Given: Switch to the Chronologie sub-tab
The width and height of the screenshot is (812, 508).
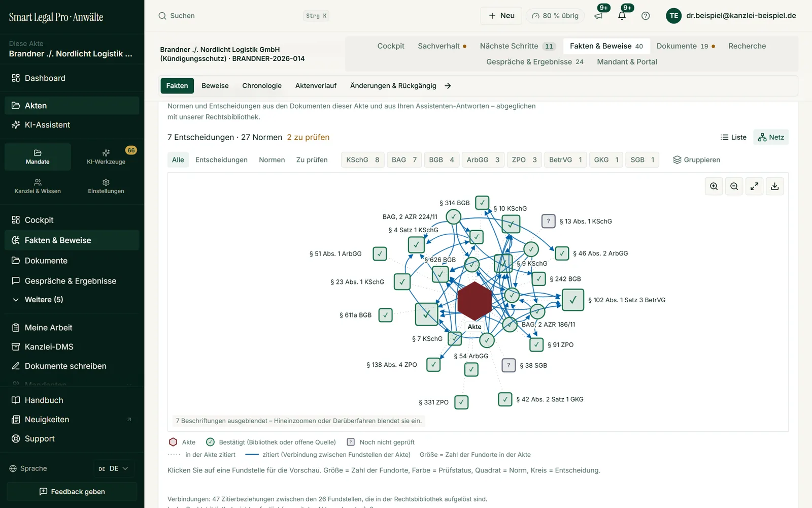Looking at the screenshot, I should click(262, 86).
